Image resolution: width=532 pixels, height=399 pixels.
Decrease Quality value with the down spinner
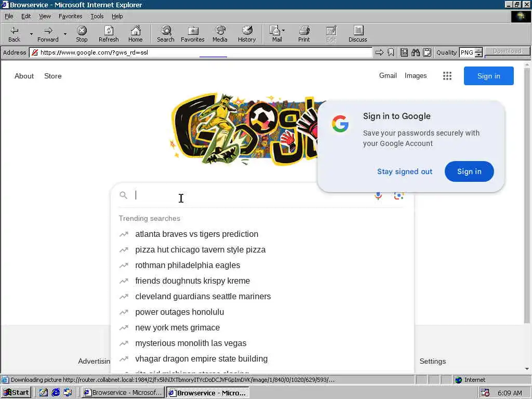pos(478,55)
